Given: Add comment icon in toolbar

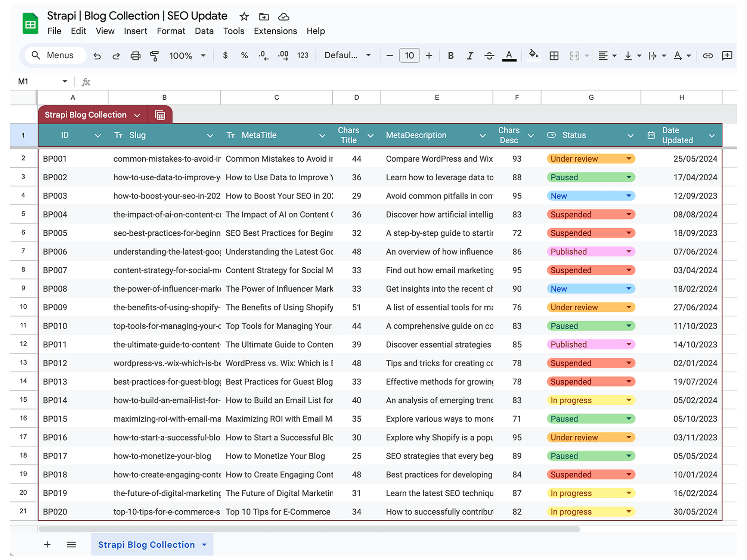Looking at the screenshot, I should tap(727, 56).
